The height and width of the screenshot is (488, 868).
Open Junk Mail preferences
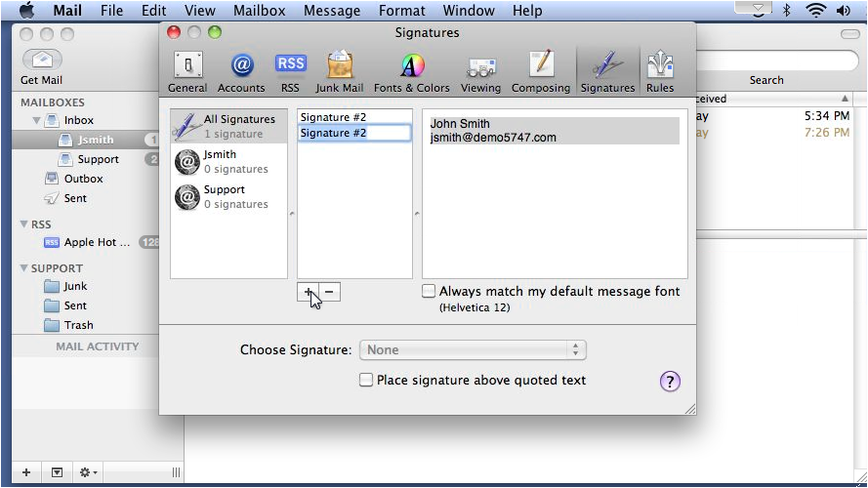point(340,72)
